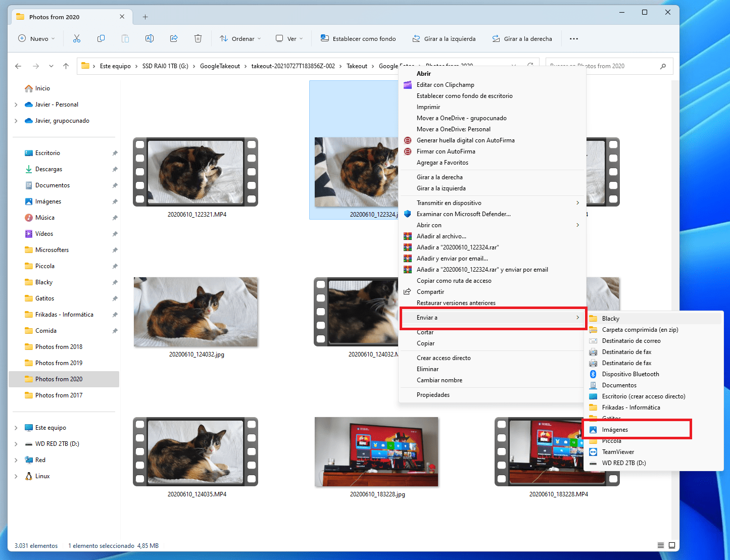This screenshot has height=560, width=730.
Task: Expand WD RED 2TB (D:) node
Action: [16, 444]
